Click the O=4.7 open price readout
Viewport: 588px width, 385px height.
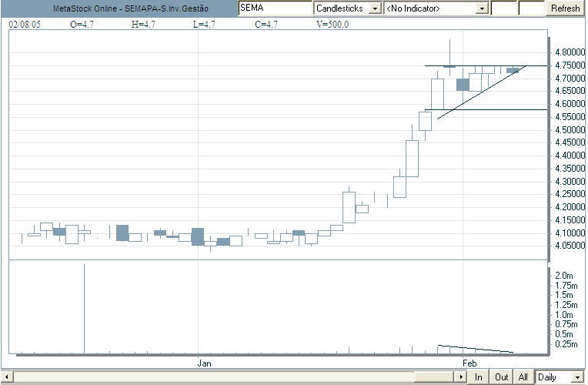(82, 25)
